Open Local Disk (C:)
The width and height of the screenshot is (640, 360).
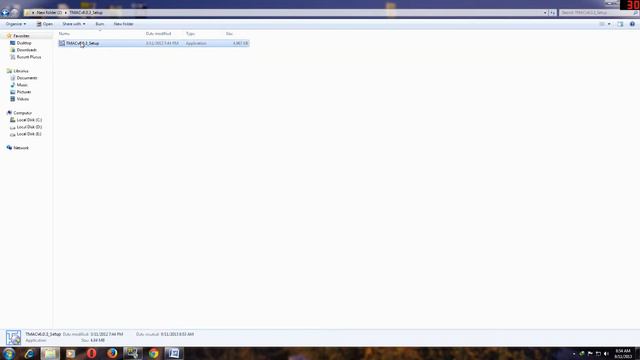[29, 120]
